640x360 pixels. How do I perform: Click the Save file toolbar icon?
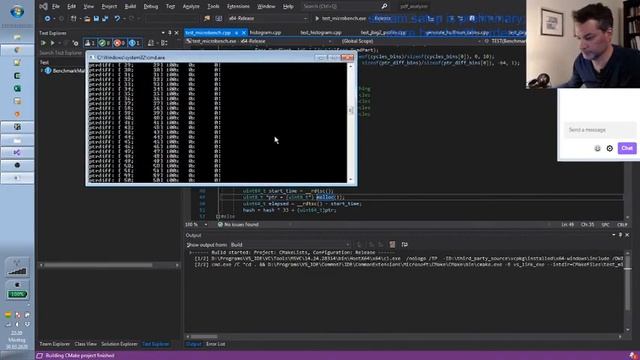click(96, 18)
